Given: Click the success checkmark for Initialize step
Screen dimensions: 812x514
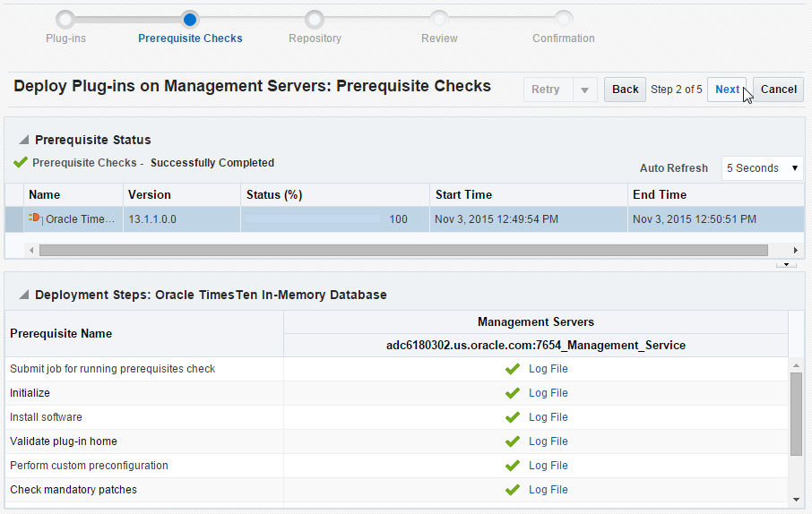Looking at the screenshot, I should (513, 393).
